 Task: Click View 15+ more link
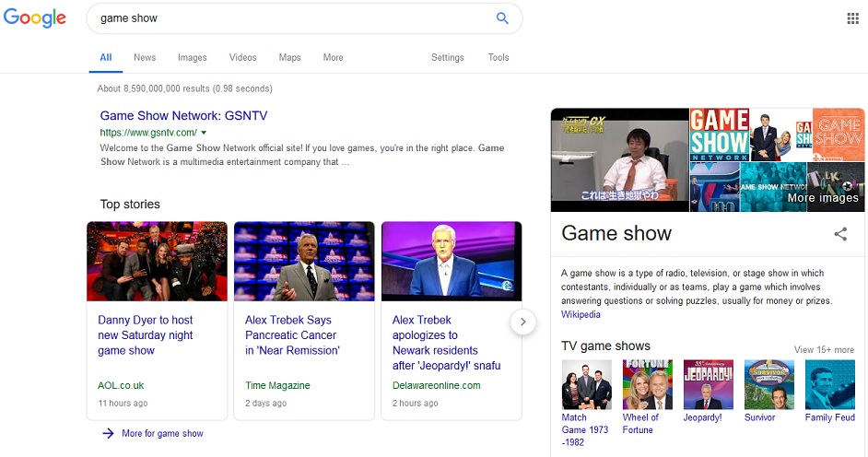pyautogui.click(x=824, y=350)
